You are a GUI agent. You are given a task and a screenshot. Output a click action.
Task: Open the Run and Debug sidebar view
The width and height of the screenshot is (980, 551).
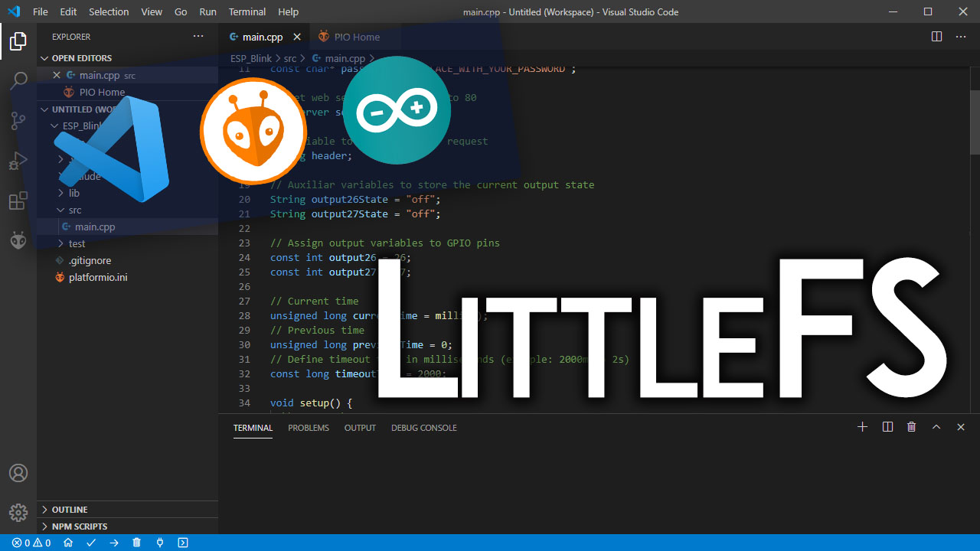point(18,161)
